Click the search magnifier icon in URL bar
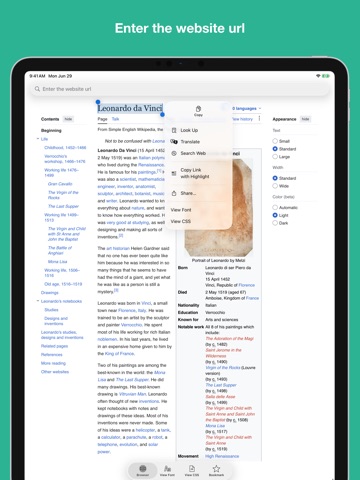 (x=37, y=89)
